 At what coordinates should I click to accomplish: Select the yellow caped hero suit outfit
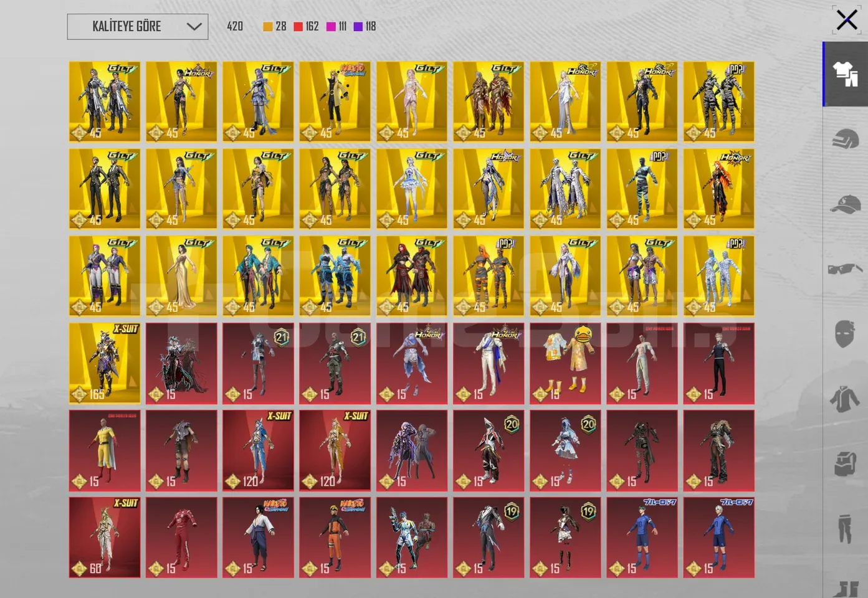(105, 450)
